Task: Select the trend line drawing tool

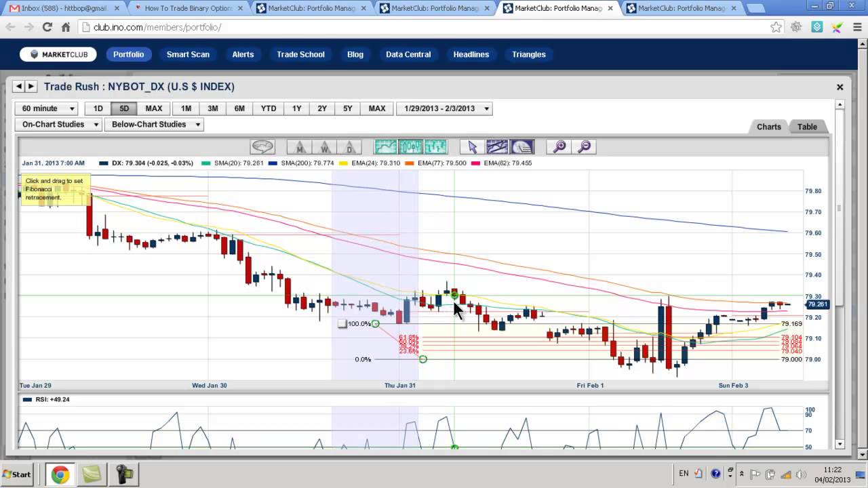Action: (x=497, y=146)
